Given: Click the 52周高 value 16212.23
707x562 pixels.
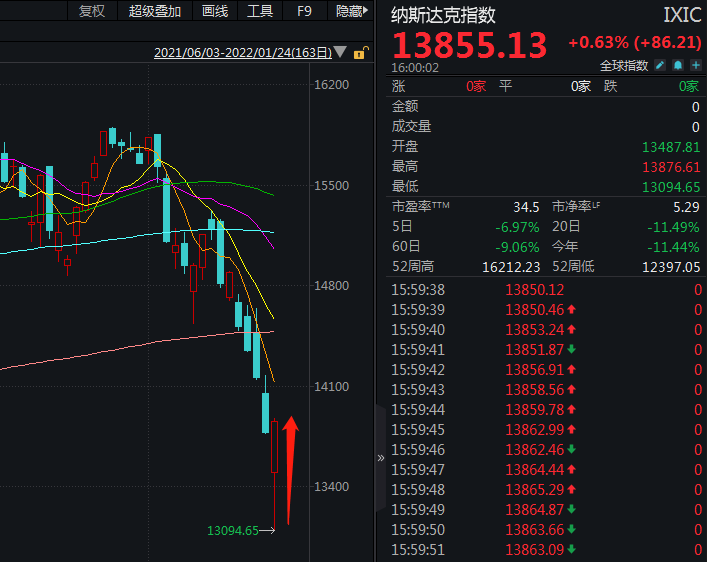Looking at the screenshot, I should pyautogui.click(x=511, y=267).
